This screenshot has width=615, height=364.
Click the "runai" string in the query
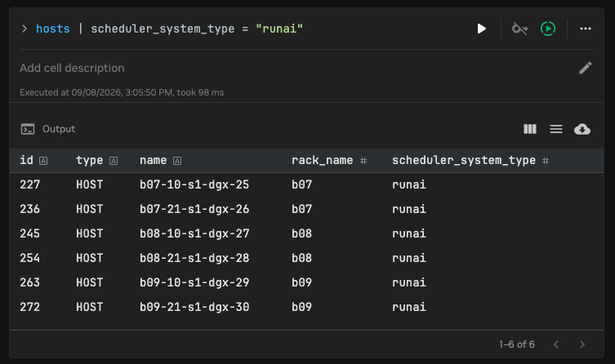tap(279, 29)
